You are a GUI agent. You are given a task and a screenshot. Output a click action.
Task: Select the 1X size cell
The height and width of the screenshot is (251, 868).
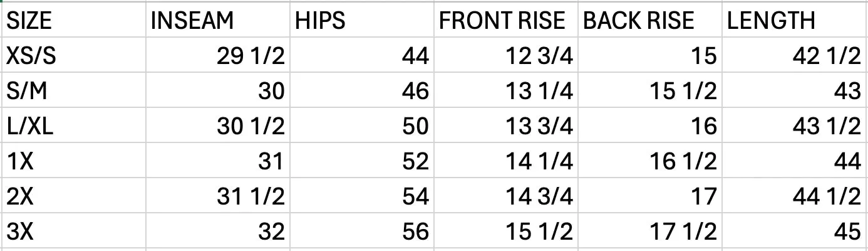pyautogui.click(x=74, y=161)
